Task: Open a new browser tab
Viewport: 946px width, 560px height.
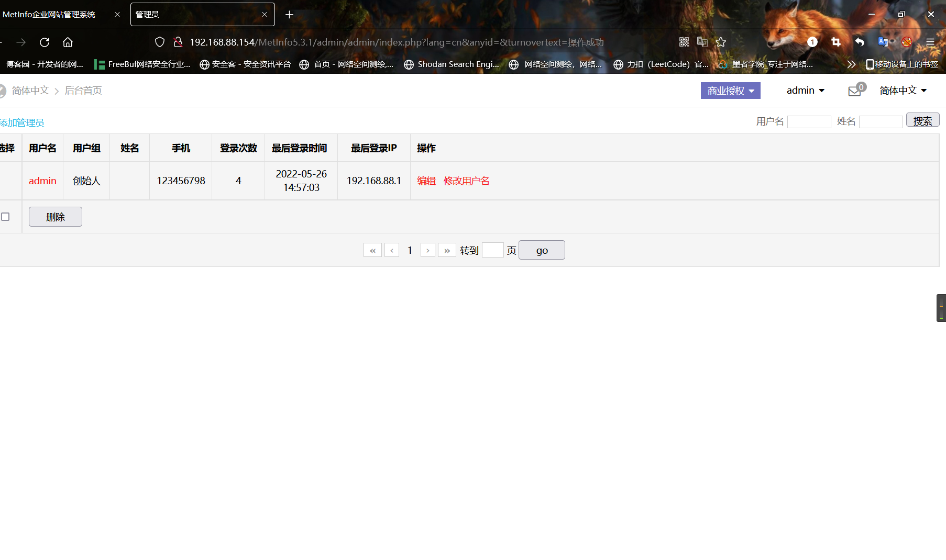Action: click(289, 15)
